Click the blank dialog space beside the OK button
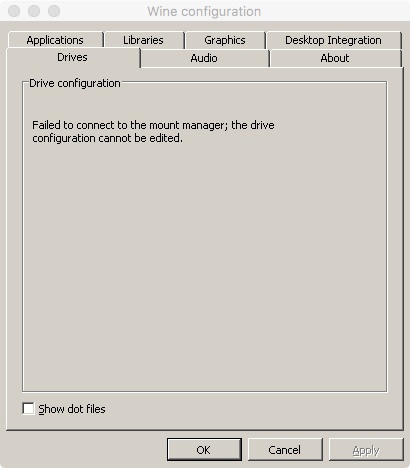Screen dimensions: 410x468 pyautogui.click(x=87, y=450)
